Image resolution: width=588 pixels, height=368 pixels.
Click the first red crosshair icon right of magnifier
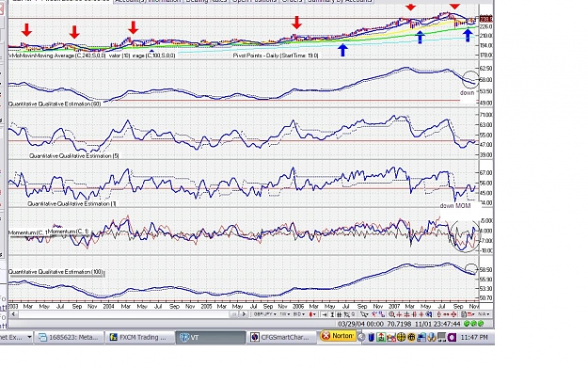click(x=399, y=314)
